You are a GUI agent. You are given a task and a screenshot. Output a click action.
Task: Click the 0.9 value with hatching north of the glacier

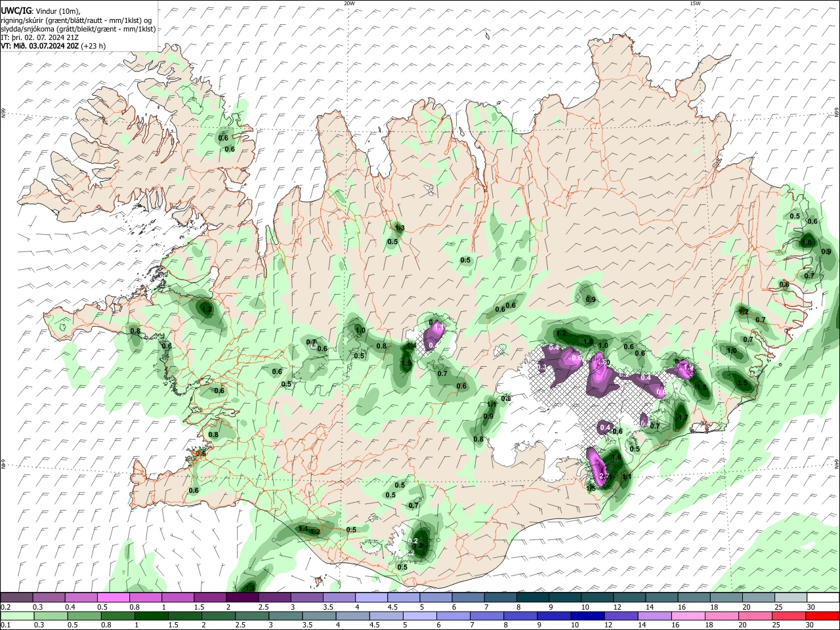pos(590,299)
